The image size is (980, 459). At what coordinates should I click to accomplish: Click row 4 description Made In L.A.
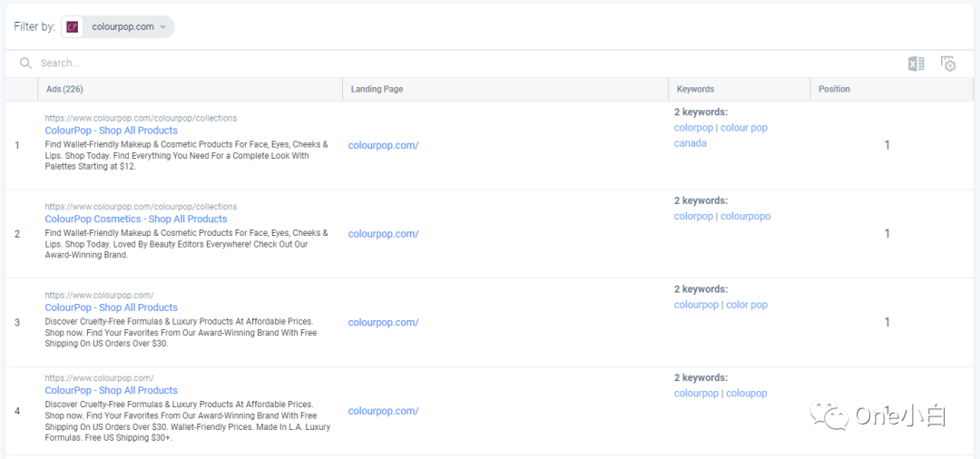(x=188, y=422)
